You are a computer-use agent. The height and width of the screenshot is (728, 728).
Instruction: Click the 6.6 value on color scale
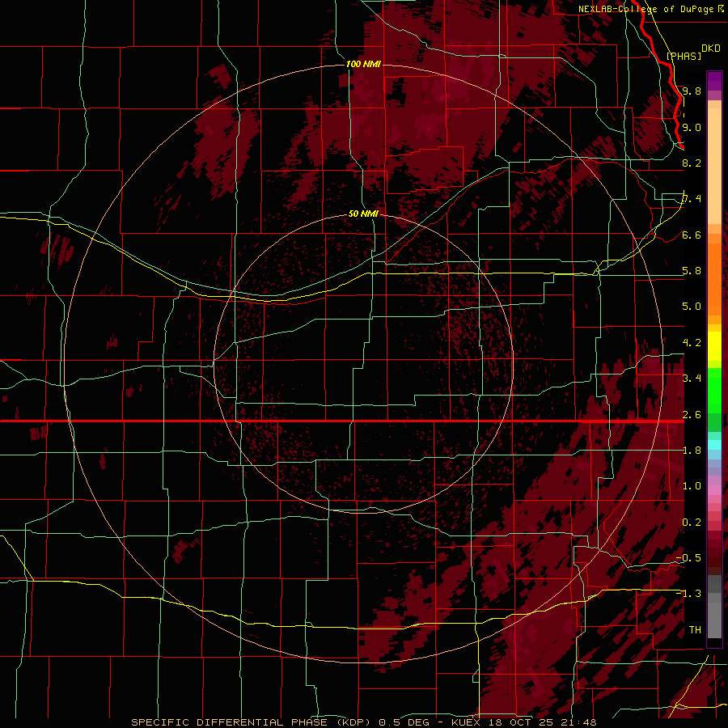(x=692, y=235)
